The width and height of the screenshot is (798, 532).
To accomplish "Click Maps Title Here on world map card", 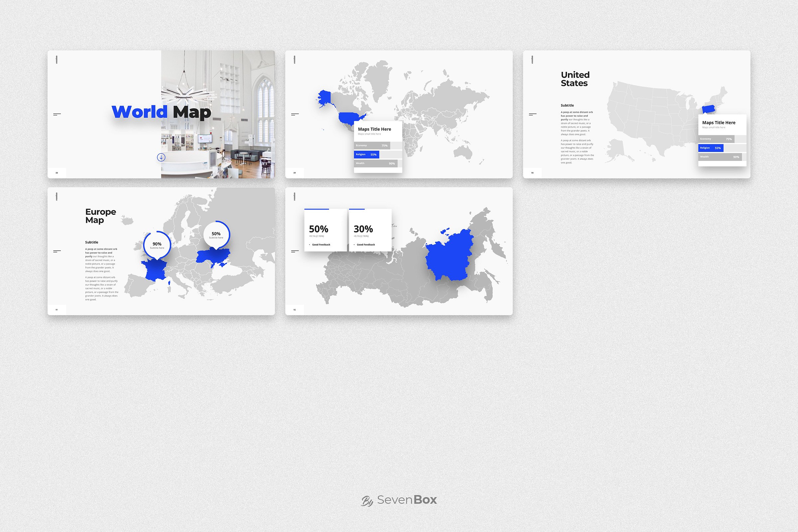I will pyautogui.click(x=374, y=129).
